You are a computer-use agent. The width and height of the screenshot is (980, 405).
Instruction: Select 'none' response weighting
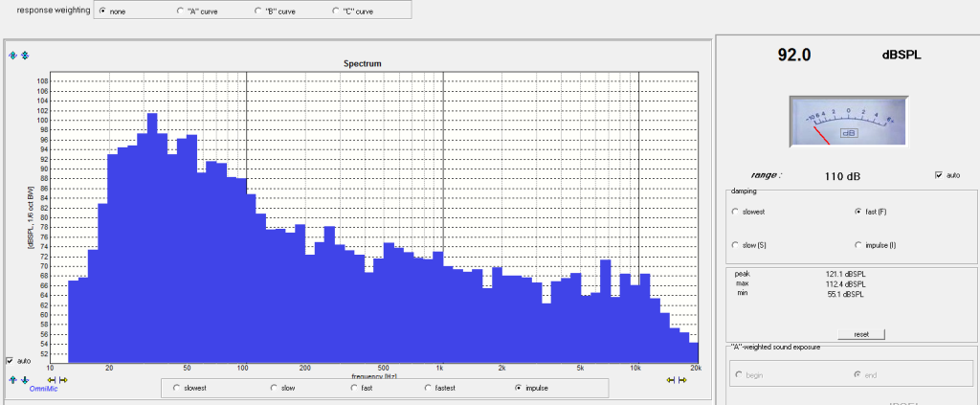pyautogui.click(x=102, y=11)
